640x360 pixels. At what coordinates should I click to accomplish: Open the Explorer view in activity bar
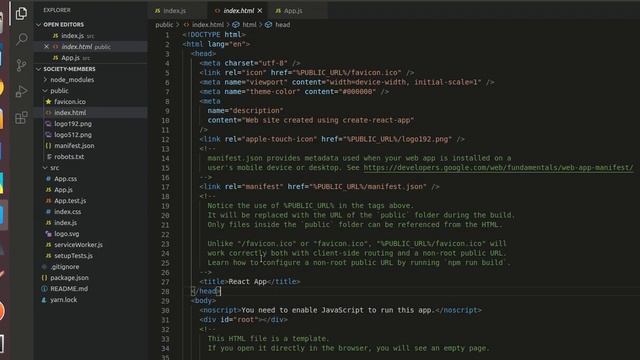21,13
